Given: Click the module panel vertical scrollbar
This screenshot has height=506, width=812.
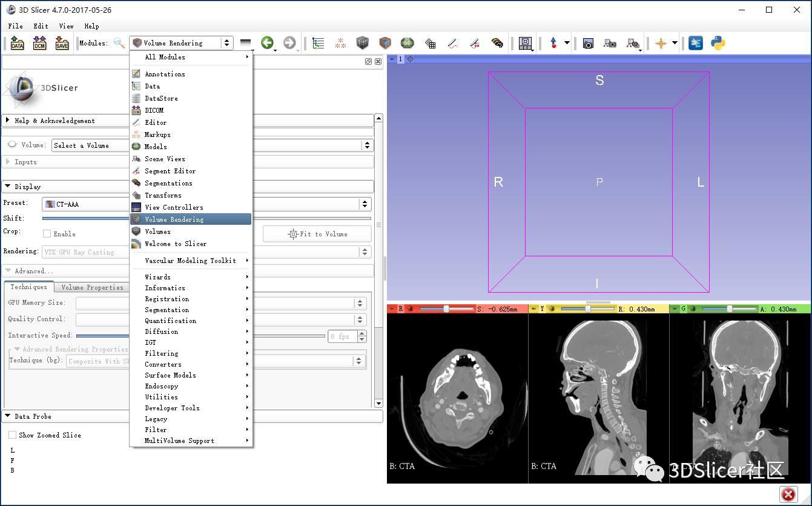Looking at the screenshot, I should 378,261.
